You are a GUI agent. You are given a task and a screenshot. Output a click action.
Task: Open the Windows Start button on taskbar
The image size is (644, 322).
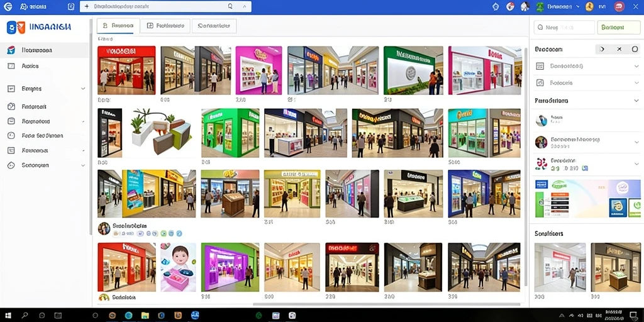(7, 316)
